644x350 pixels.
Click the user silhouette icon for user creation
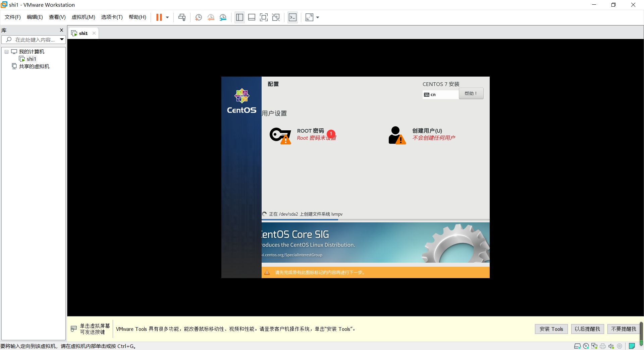pyautogui.click(x=397, y=135)
